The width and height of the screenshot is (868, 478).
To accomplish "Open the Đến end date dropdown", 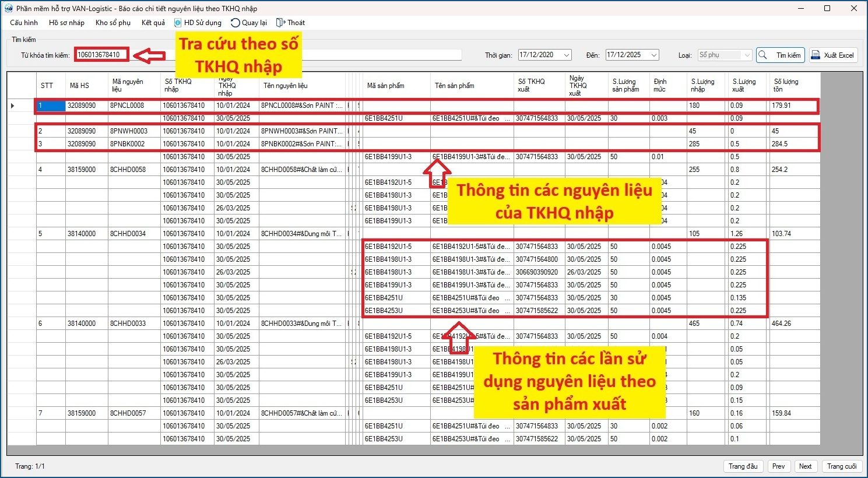I will (x=653, y=55).
